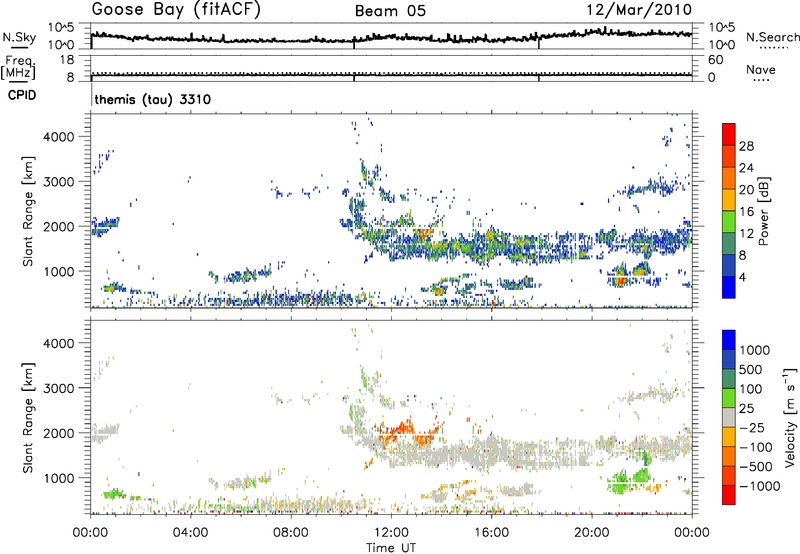Image resolution: width=800 pixels, height=554 pixels.
Task: Click the red top segment of Power colorbar
Action: pos(729,135)
